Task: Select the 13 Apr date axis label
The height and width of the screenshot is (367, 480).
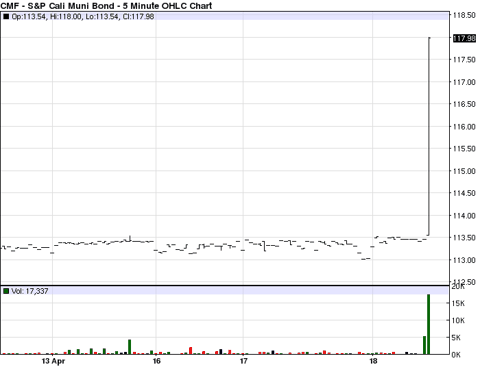Action: (x=53, y=361)
